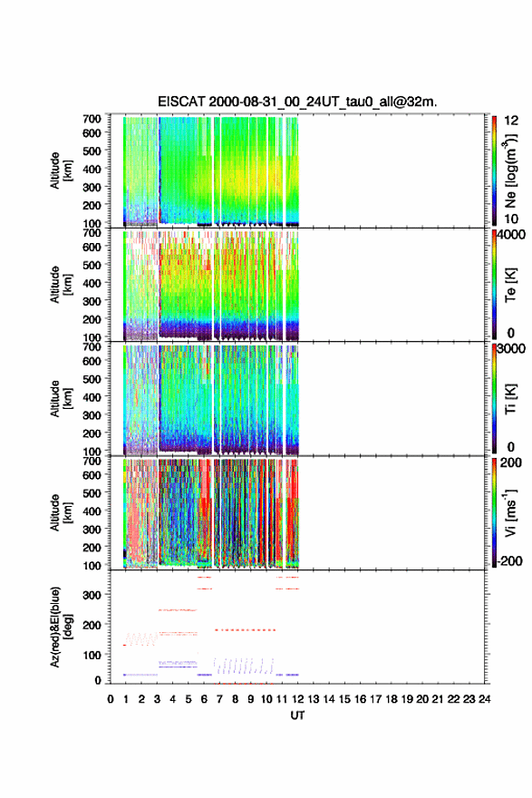This screenshot has width=532, height=798.
Task: Click the Te [K] color bar
Action: point(494,285)
